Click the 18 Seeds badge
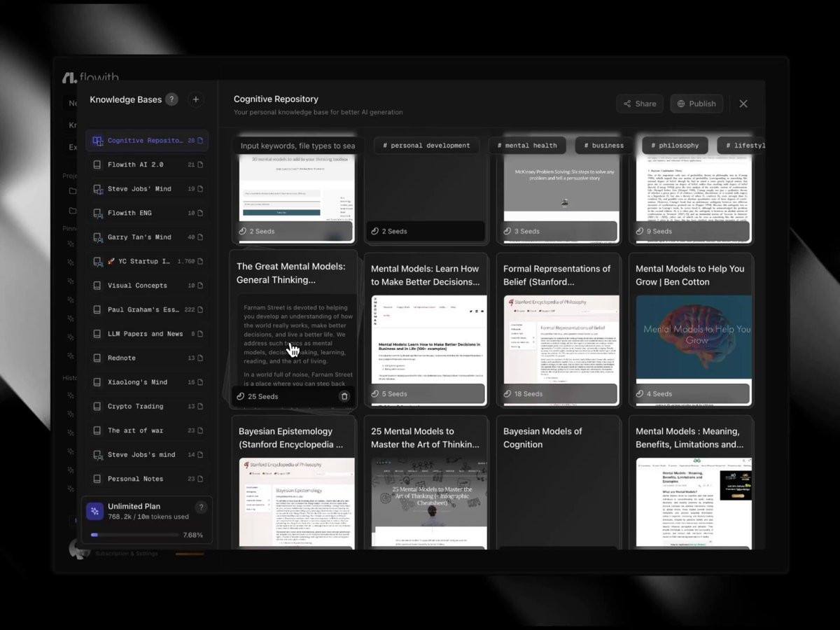 coord(523,394)
